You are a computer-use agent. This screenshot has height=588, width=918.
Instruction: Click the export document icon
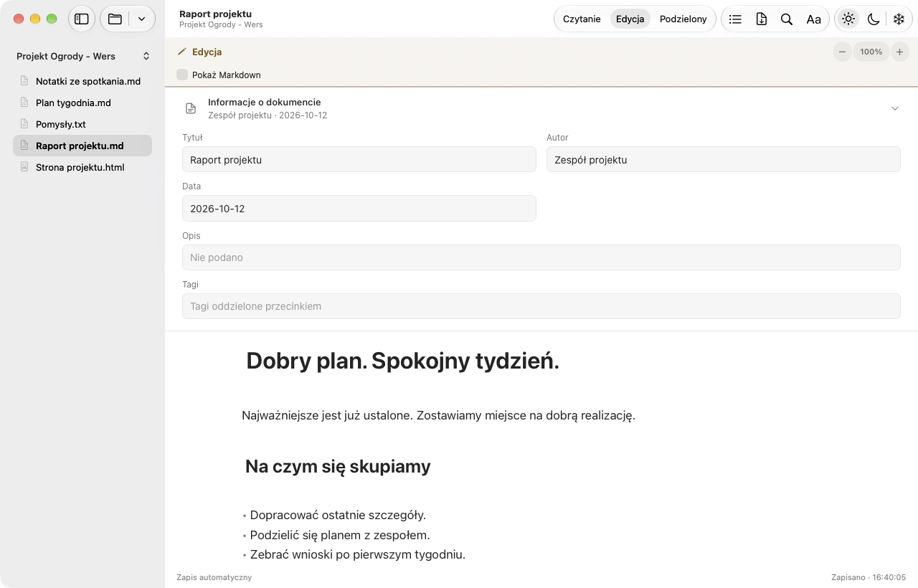point(761,19)
